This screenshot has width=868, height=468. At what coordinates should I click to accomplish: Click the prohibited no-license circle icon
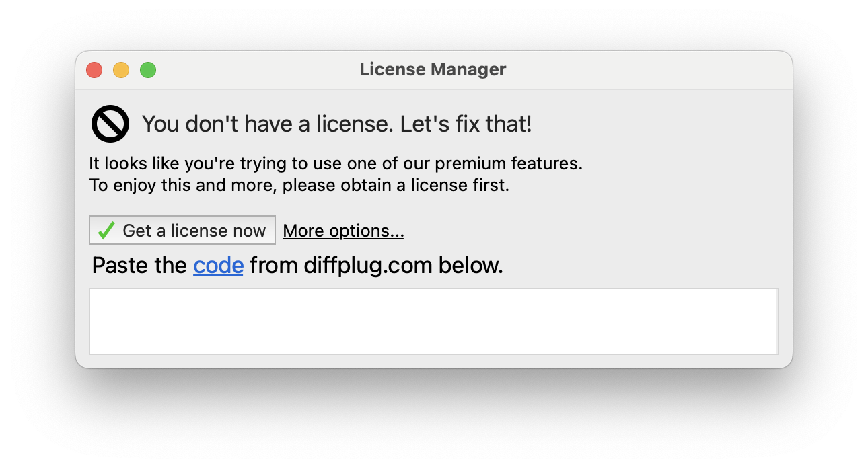(x=110, y=124)
